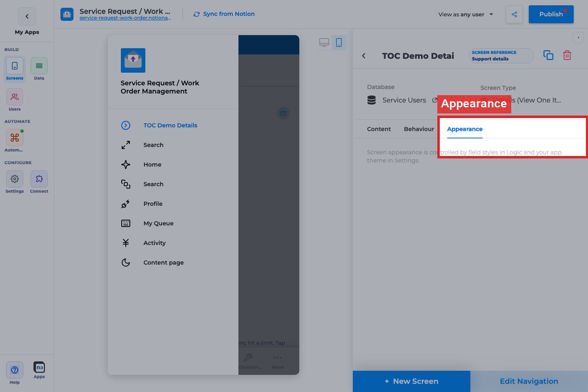Open View as any user dropdown

pyautogui.click(x=465, y=14)
